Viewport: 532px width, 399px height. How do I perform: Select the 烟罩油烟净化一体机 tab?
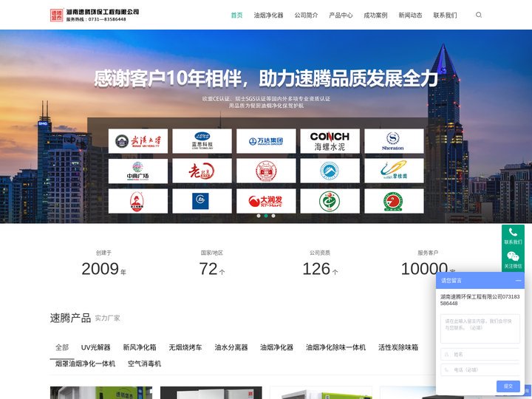(85, 364)
